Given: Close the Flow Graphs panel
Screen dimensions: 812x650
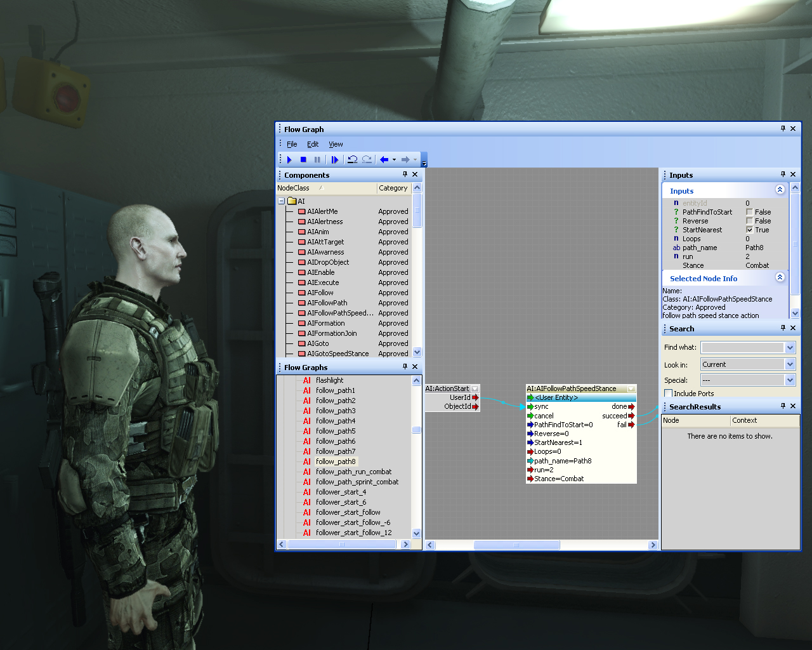Looking at the screenshot, I should pyautogui.click(x=415, y=367).
